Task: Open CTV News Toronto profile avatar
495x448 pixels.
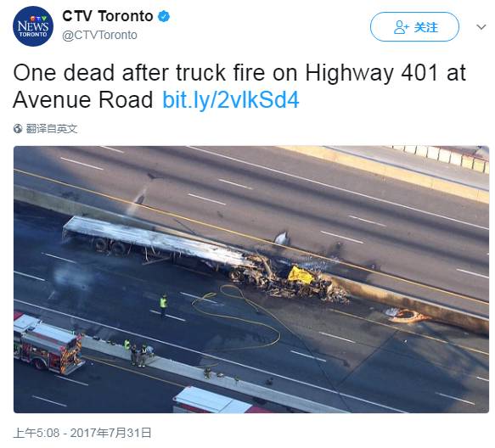Action: pyautogui.click(x=33, y=26)
